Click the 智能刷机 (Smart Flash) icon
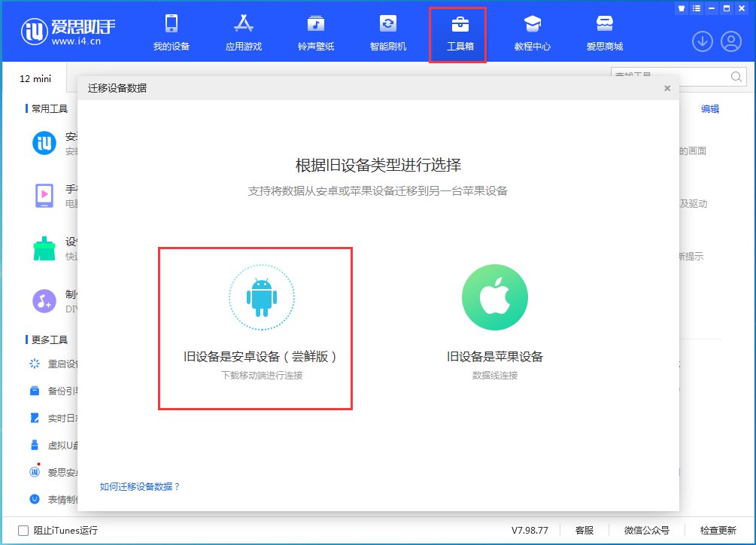 point(387,33)
